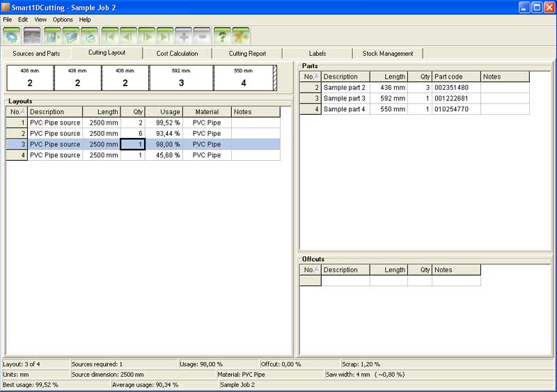Click the Qty cell of layout 3
This screenshot has width=557, height=392.
coord(133,144)
